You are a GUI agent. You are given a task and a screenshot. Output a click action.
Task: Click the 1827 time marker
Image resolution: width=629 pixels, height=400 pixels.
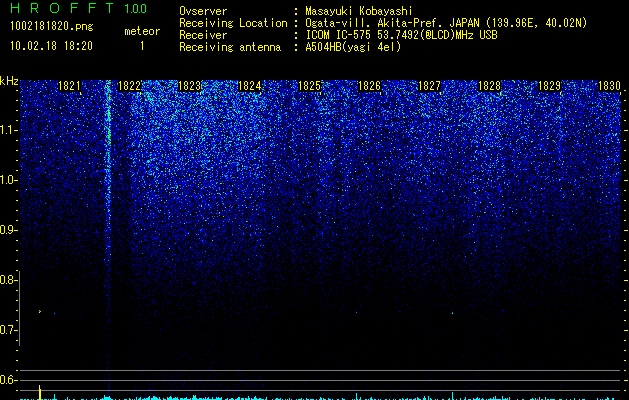click(x=429, y=86)
